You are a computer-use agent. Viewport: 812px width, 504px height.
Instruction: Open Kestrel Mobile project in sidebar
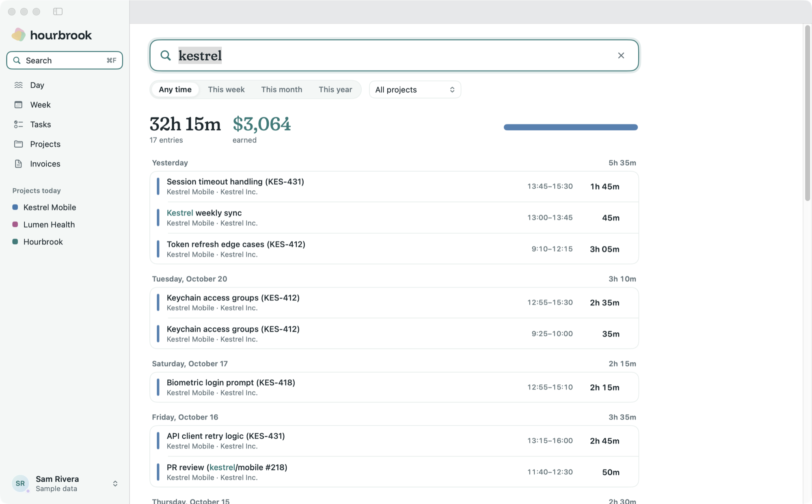pyautogui.click(x=50, y=207)
